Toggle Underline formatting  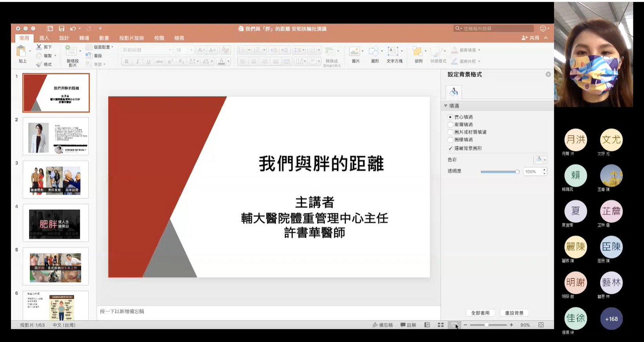(148, 62)
